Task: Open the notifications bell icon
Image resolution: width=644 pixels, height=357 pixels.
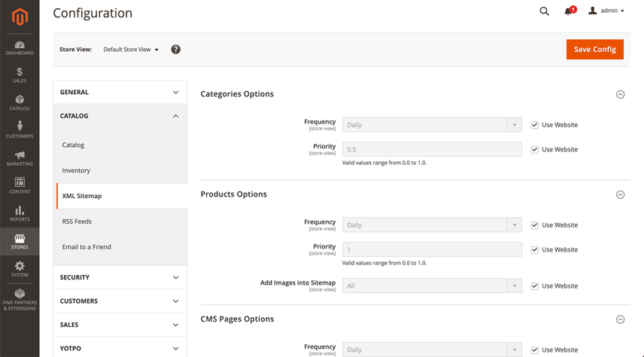Action: (x=569, y=11)
